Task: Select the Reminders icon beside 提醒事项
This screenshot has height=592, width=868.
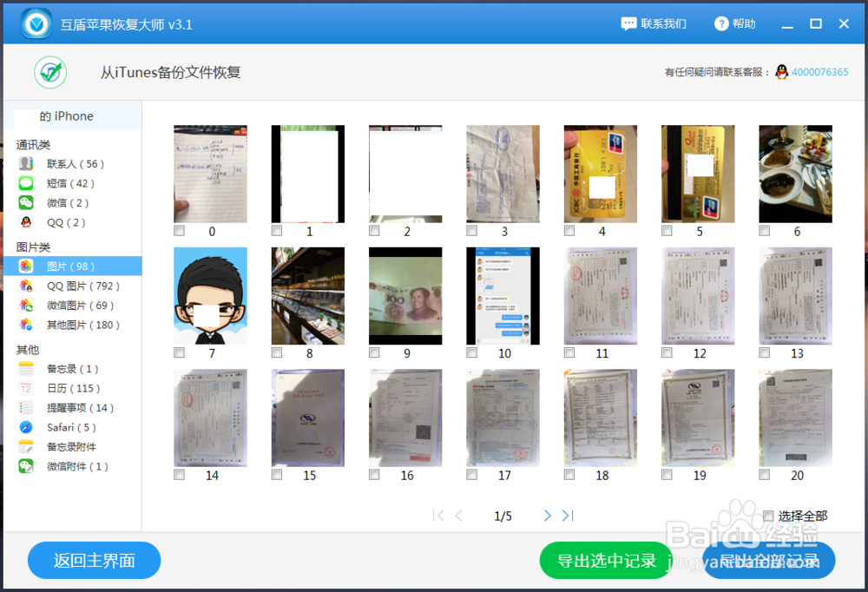Action: click(x=26, y=408)
